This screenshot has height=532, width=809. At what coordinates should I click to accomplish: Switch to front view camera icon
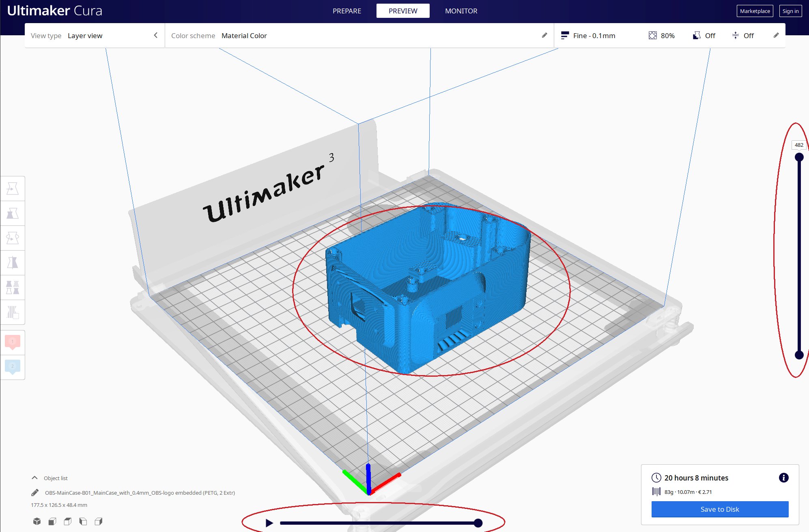[x=52, y=521]
